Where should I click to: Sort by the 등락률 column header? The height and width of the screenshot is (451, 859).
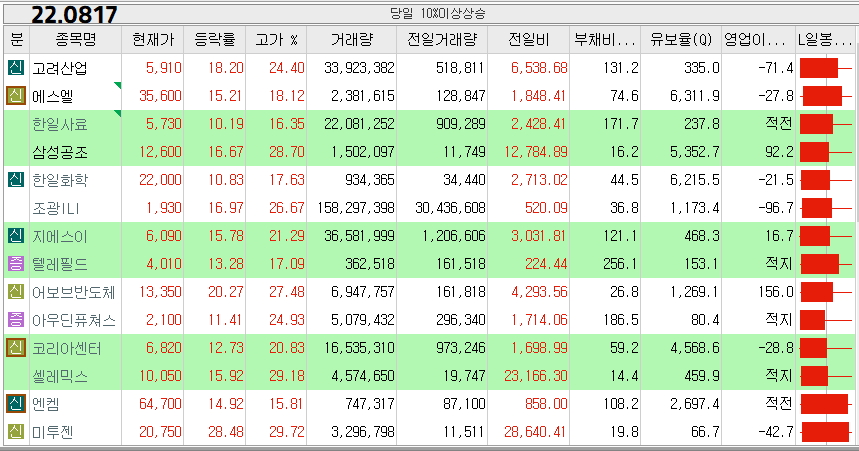(215, 39)
